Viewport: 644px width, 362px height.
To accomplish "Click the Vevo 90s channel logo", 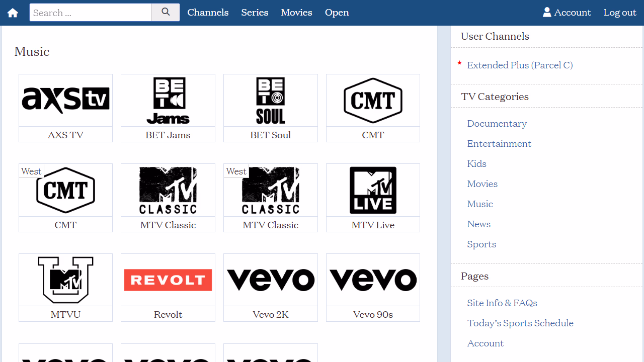I will coord(373,280).
